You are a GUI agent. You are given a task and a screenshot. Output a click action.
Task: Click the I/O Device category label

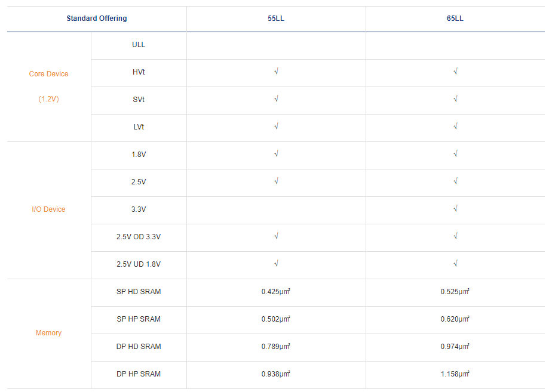[x=49, y=209]
